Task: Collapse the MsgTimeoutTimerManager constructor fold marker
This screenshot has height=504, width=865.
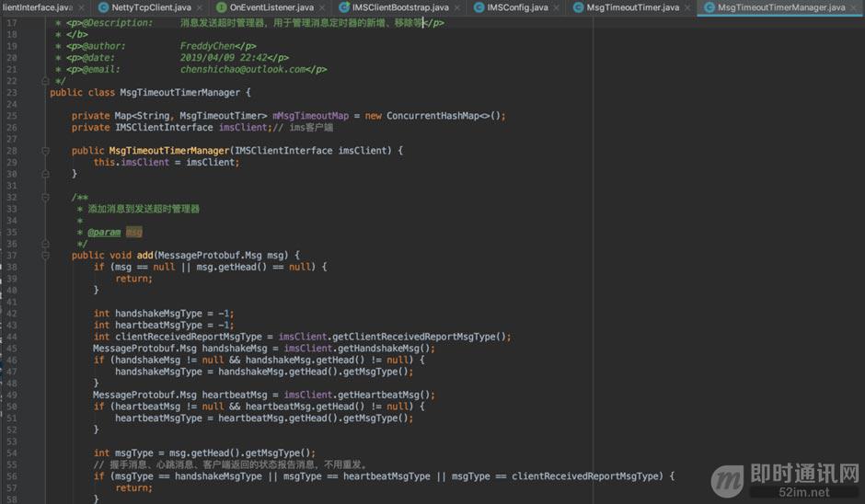Action: [46, 151]
